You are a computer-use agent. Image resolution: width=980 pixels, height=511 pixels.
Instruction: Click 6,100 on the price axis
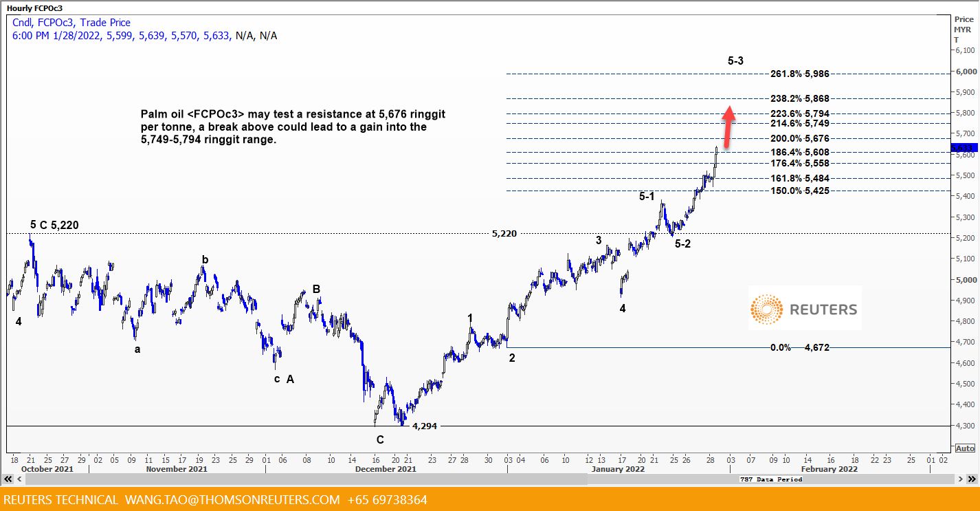pyautogui.click(x=965, y=50)
